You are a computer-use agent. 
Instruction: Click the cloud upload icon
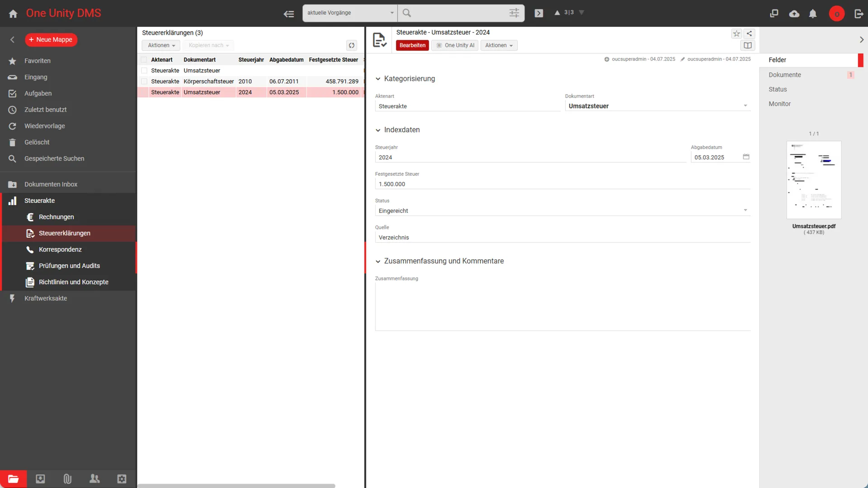pos(794,14)
